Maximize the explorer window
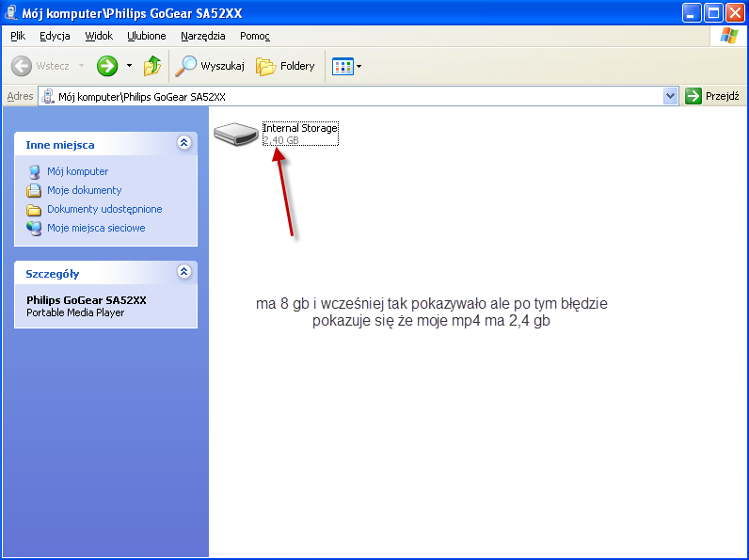Image resolution: width=749 pixels, height=560 pixels. pos(713,13)
